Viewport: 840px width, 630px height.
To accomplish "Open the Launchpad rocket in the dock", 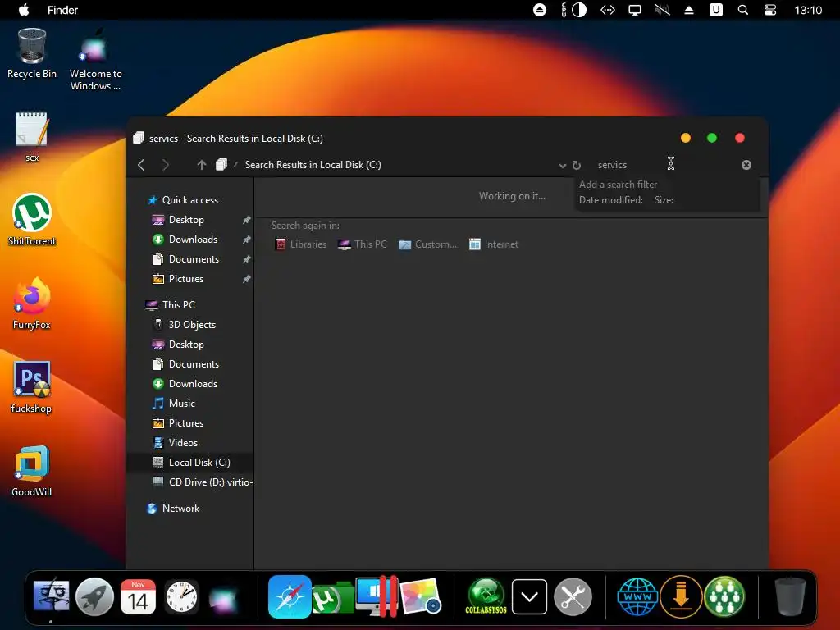I will coord(94,596).
